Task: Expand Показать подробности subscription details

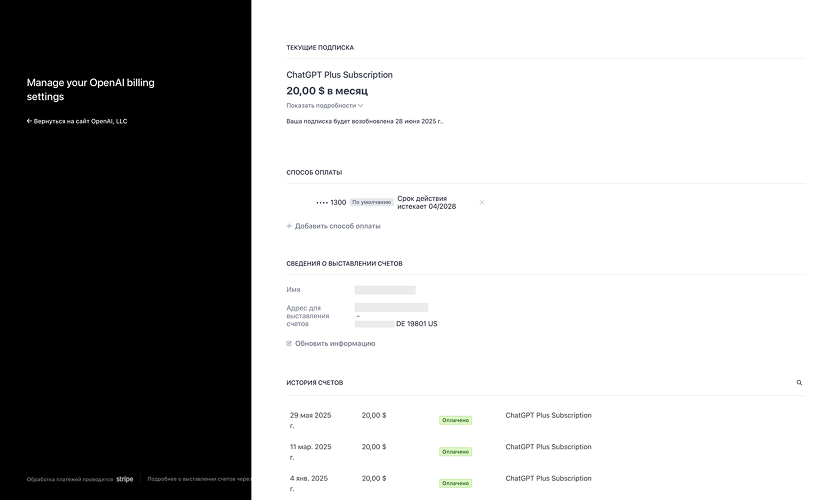Action: click(x=325, y=106)
